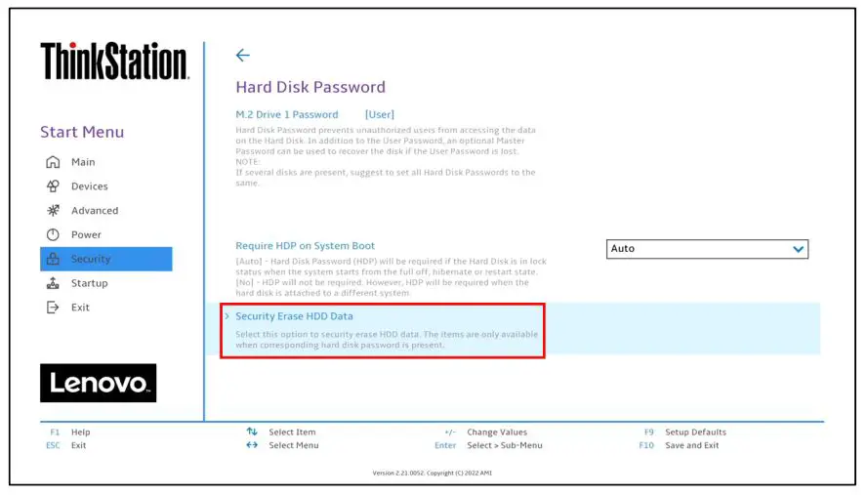868x495 pixels.
Task: Click the Security lock icon
Action: tap(53, 259)
